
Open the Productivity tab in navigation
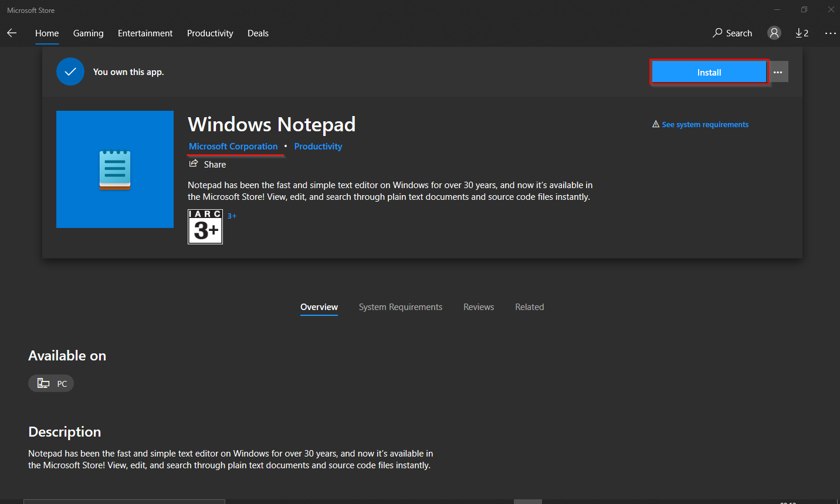(x=210, y=33)
